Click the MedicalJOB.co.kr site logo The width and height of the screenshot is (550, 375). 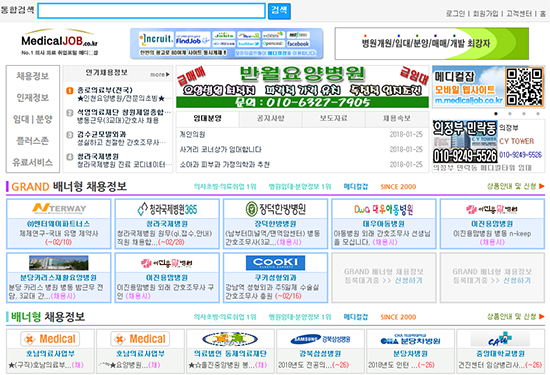click(59, 42)
